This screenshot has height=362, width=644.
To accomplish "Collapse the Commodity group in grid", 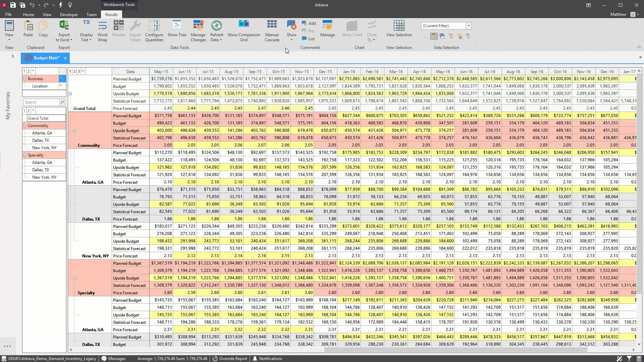I will coord(75,131).
